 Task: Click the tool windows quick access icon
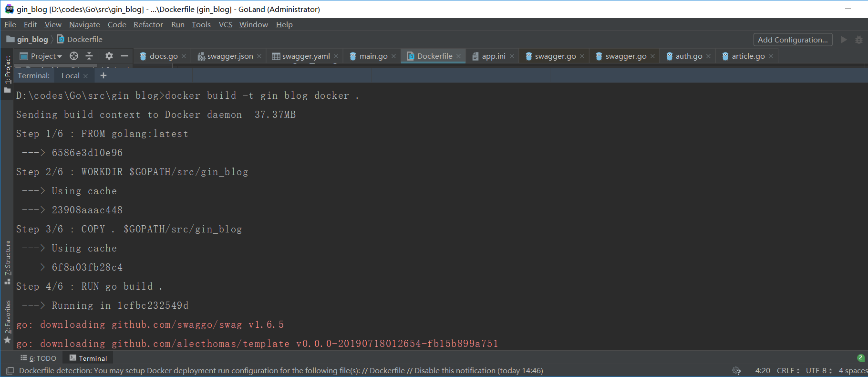(10, 371)
